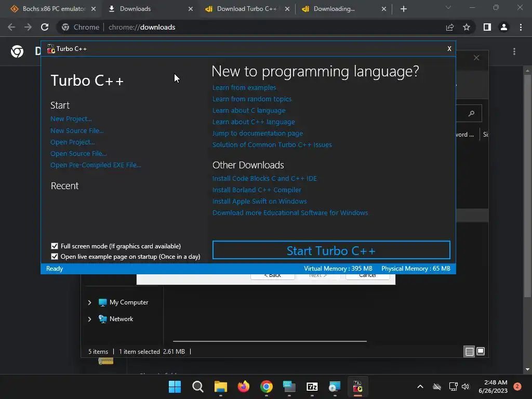Open Chrome share icon in address bar
Screen dimensions: 532x399
coord(450,27)
